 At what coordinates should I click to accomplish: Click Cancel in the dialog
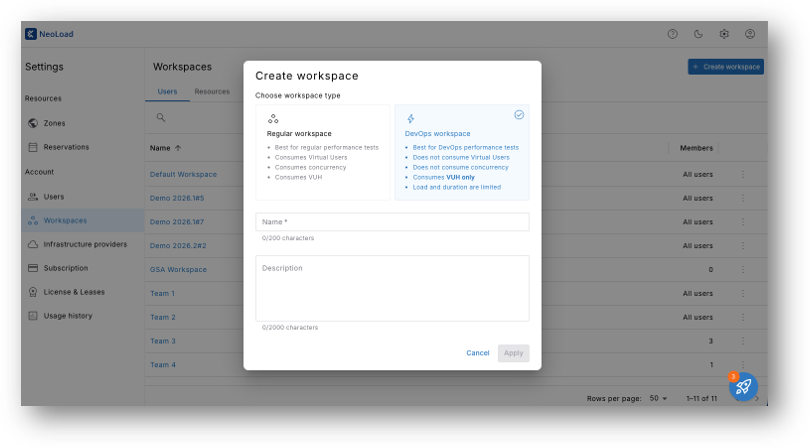point(477,353)
